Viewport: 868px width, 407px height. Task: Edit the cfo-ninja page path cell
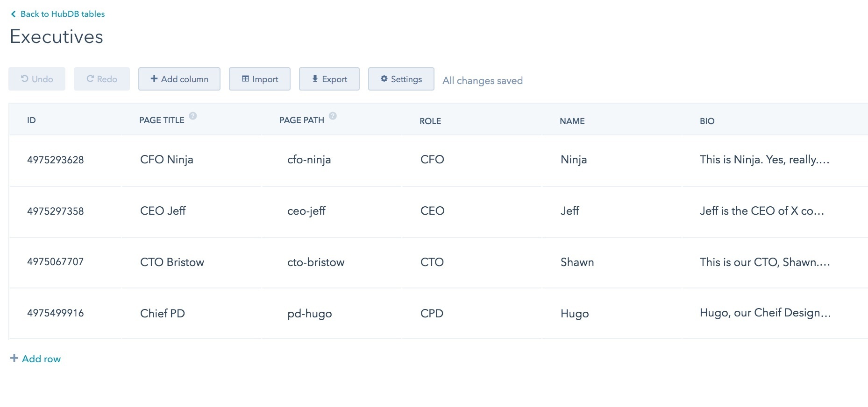309,160
